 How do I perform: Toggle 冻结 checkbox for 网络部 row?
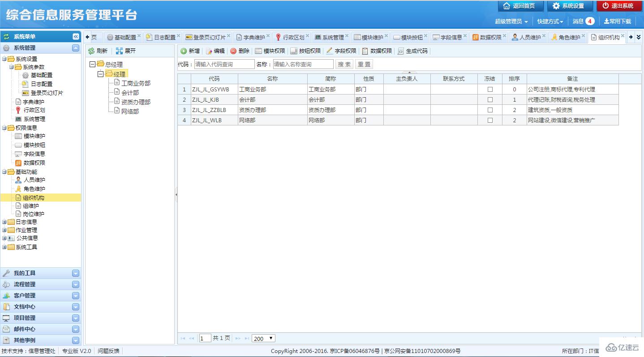coord(490,120)
